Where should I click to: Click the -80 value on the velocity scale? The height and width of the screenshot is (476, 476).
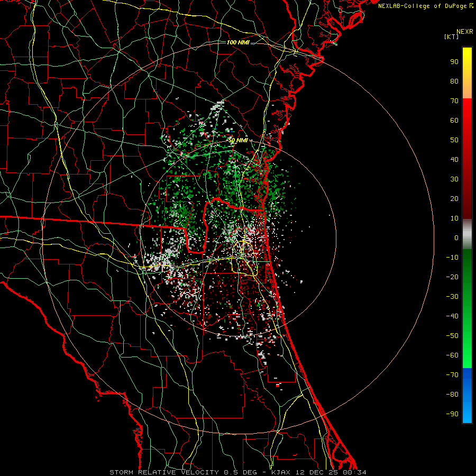pos(452,395)
